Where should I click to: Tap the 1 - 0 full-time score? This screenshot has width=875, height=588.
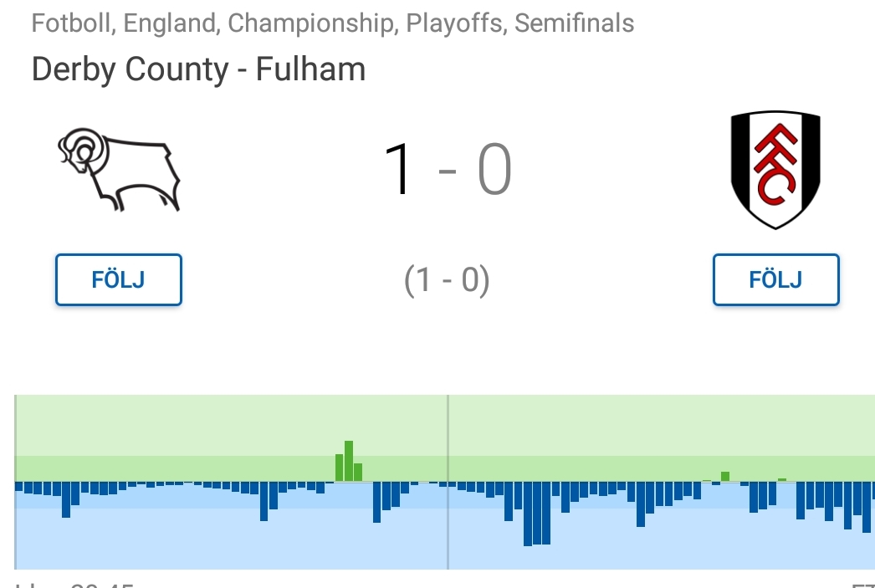[x=448, y=169]
